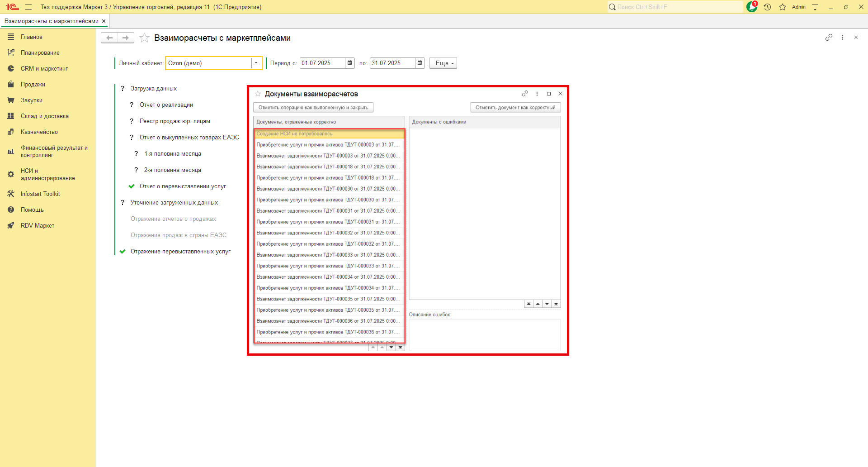
Task: Open the dialog's three-dot more menu
Action: [x=537, y=94]
